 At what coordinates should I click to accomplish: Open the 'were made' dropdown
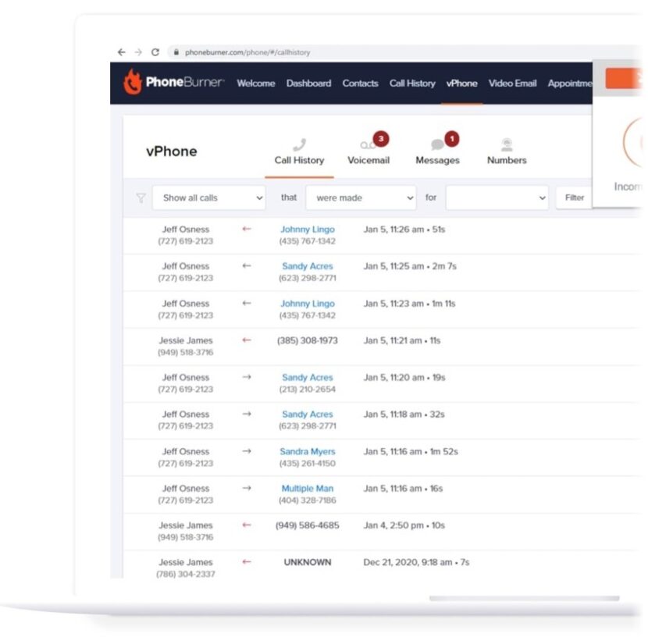(361, 197)
